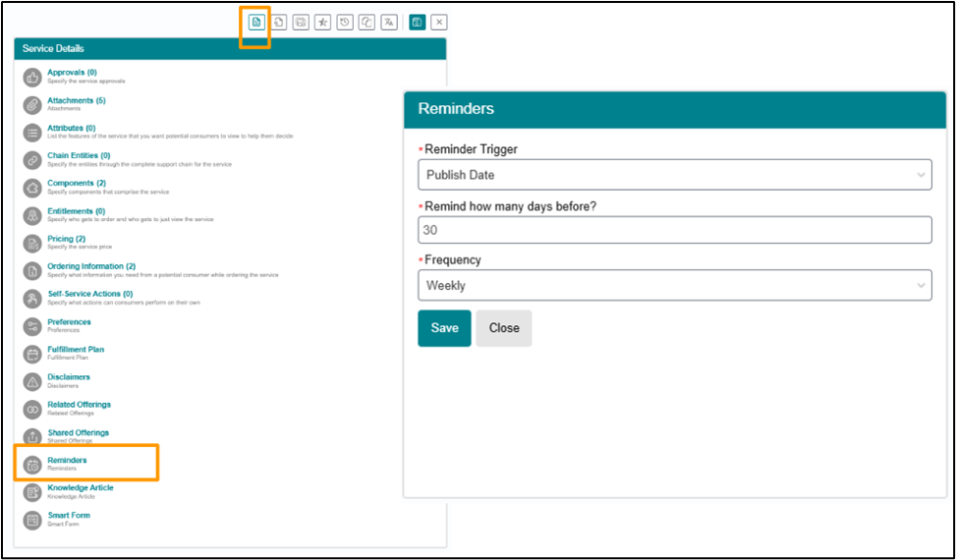
Task: Click the translate language toolbar icon
Action: (x=389, y=23)
